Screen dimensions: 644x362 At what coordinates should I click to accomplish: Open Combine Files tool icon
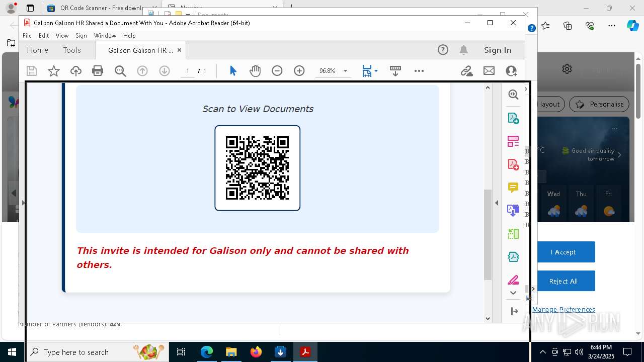click(513, 210)
